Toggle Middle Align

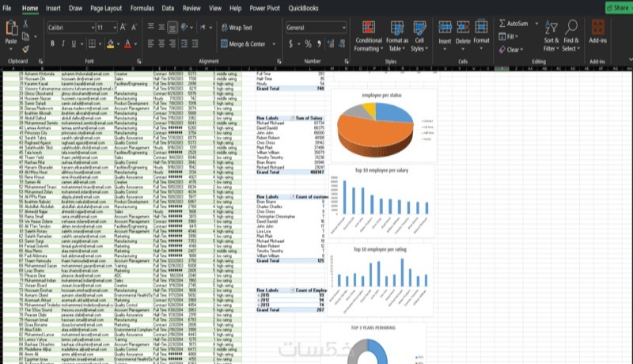pos(161,27)
